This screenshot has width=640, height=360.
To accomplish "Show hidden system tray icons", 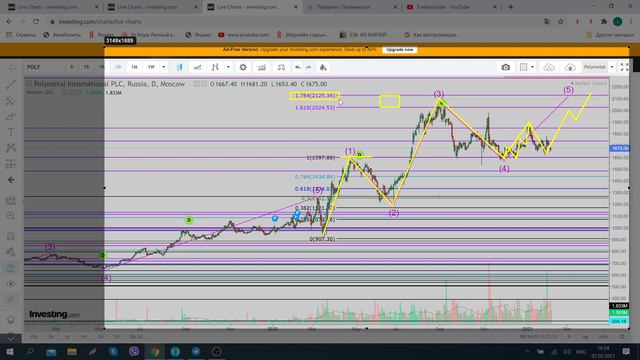I will coord(527,351).
